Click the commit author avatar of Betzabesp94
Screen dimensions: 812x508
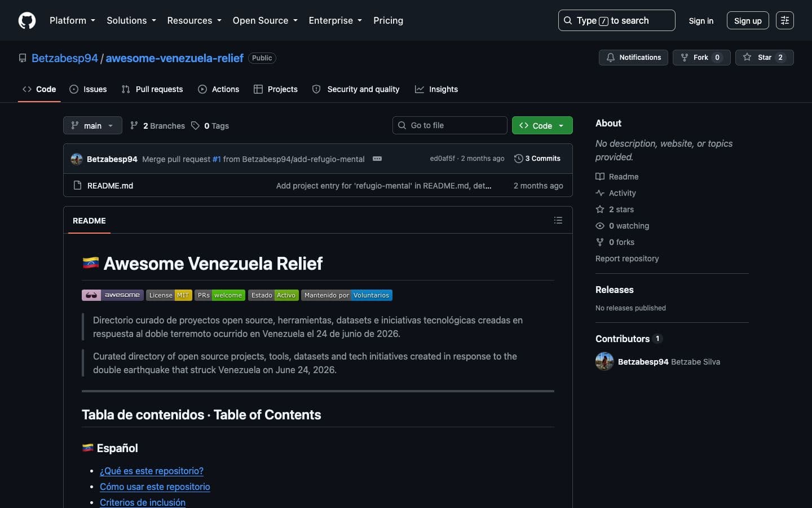pyautogui.click(x=77, y=159)
